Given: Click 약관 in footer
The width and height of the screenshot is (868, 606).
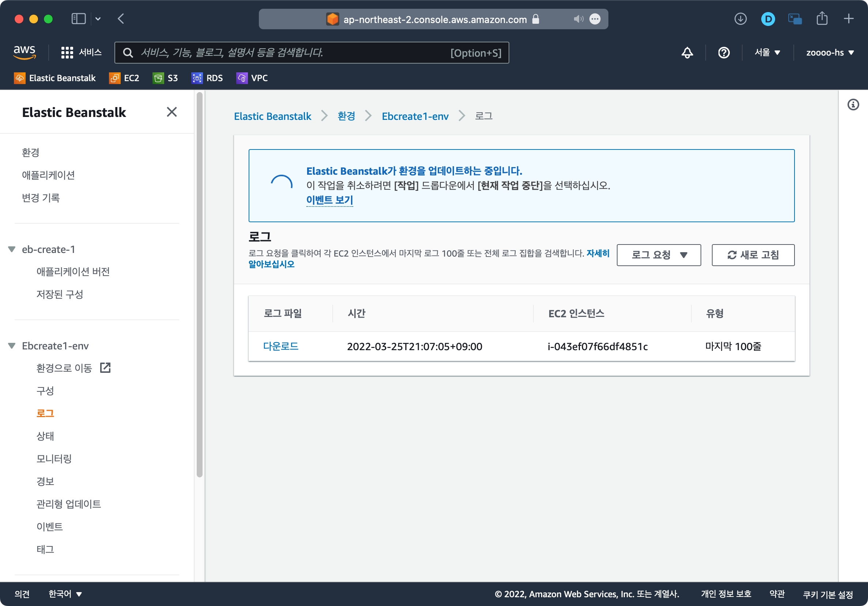Looking at the screenshot, I should coord(777,594).
